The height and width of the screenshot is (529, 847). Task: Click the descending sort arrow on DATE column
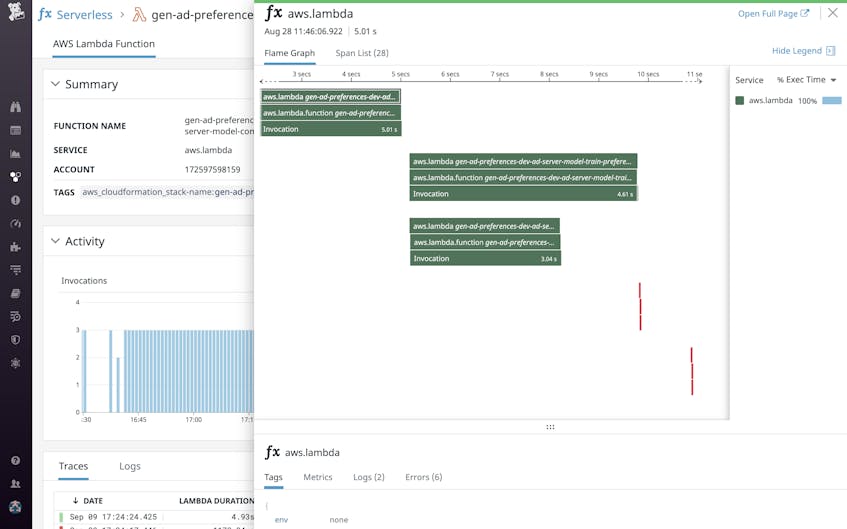pos(76,500)
